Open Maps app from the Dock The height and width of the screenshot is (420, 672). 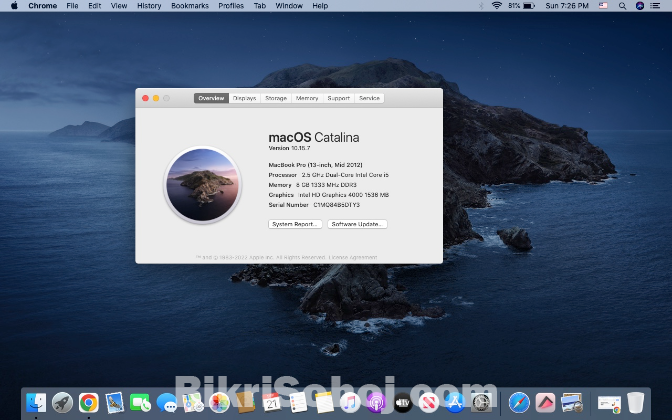pyautogui.click(x=193, y=403)
